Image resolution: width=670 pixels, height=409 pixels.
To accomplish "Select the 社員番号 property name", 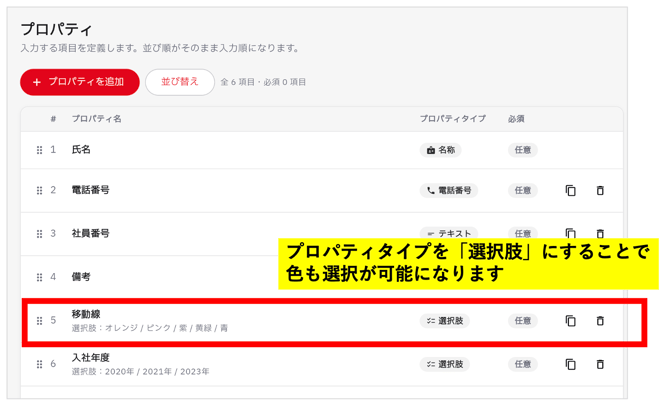I will (x=91, y=233).
